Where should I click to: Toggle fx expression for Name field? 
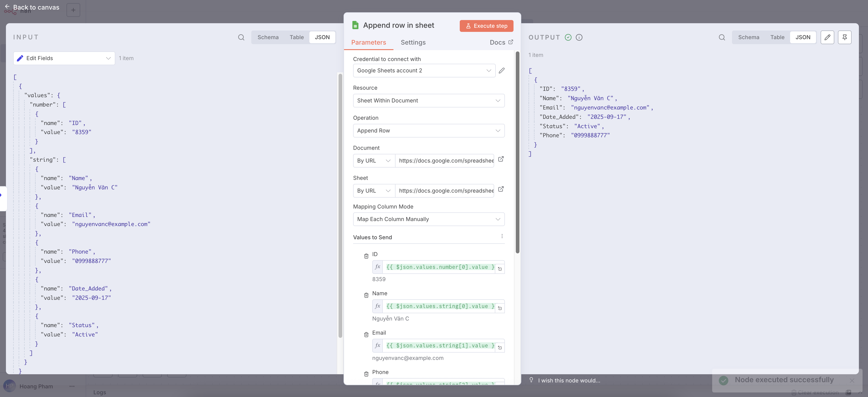(378, 306)
